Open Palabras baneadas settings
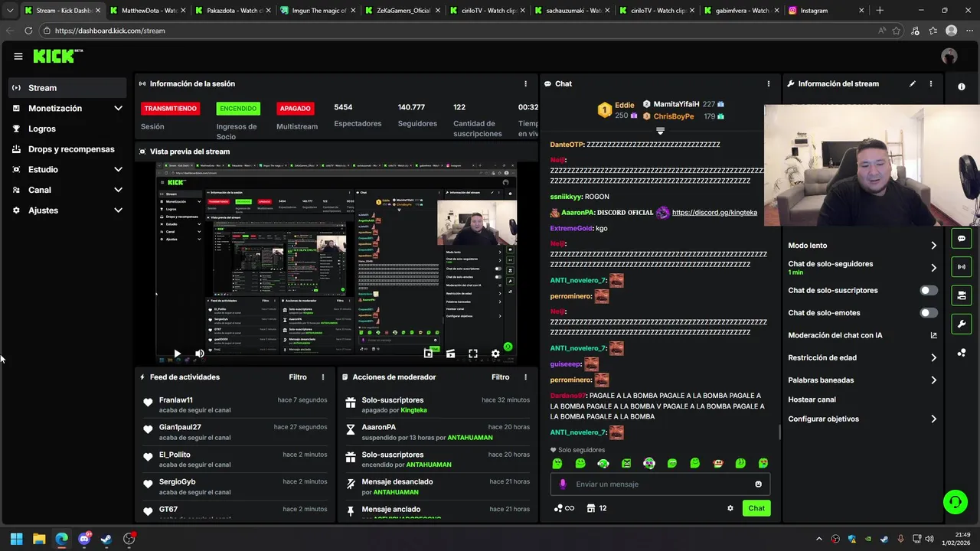 click(863, 380)
